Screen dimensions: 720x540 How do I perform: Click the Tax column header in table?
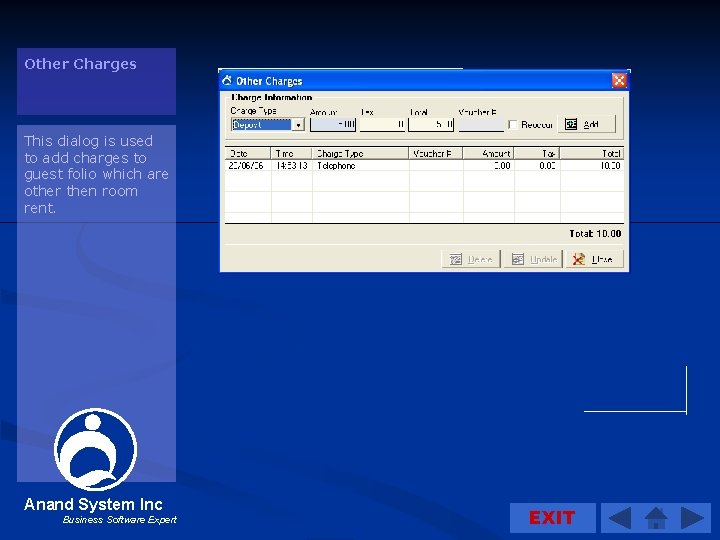[537, 153]
